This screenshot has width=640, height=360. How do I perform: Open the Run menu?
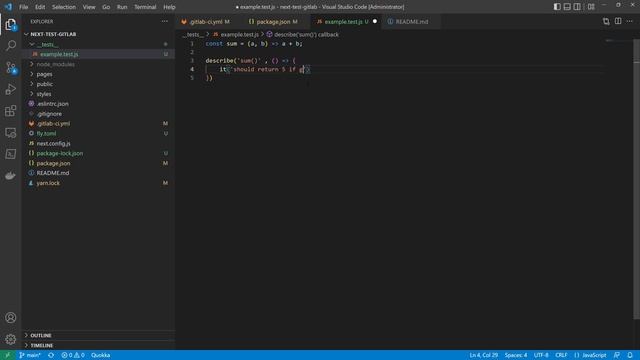point(122,7)
